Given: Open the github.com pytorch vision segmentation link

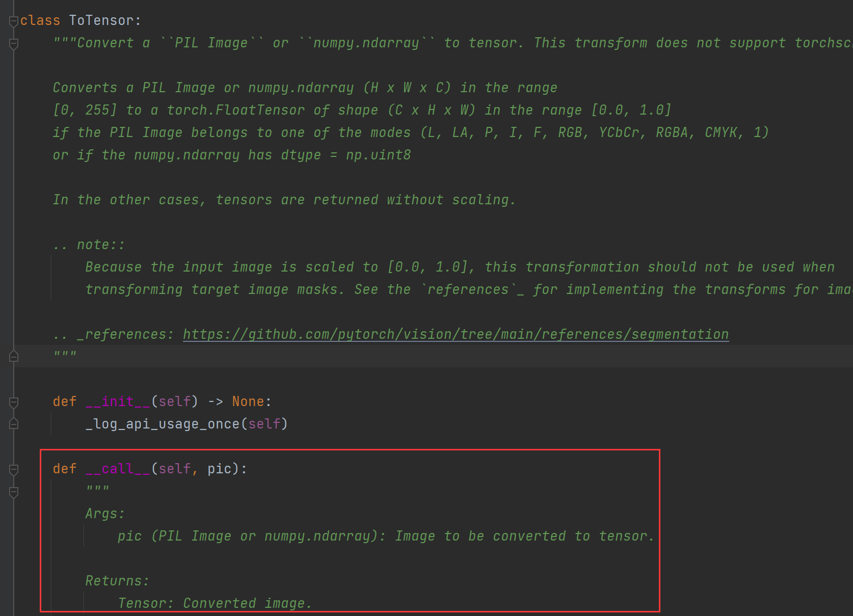Looking at the screenshot, I should 456,334.
